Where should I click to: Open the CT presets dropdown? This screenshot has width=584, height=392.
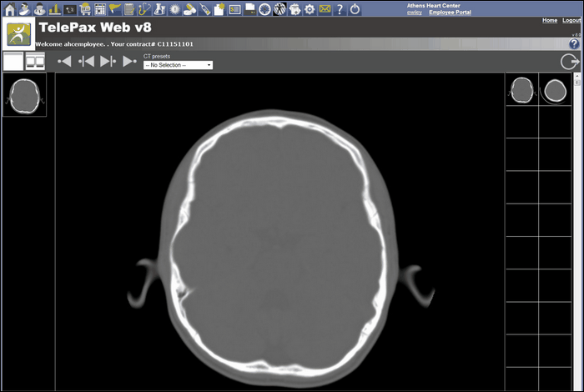(x=178, y=65)
